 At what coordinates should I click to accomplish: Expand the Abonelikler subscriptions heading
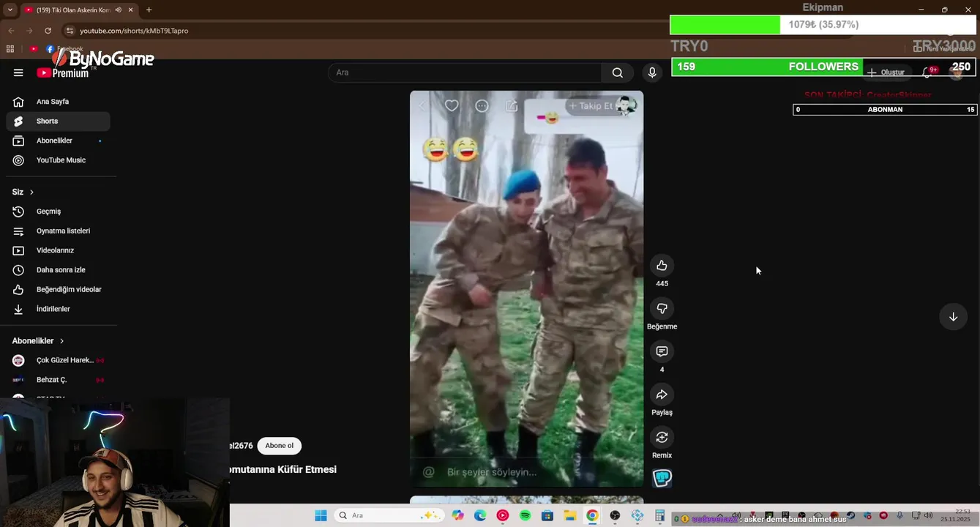[x=38, y=341]
